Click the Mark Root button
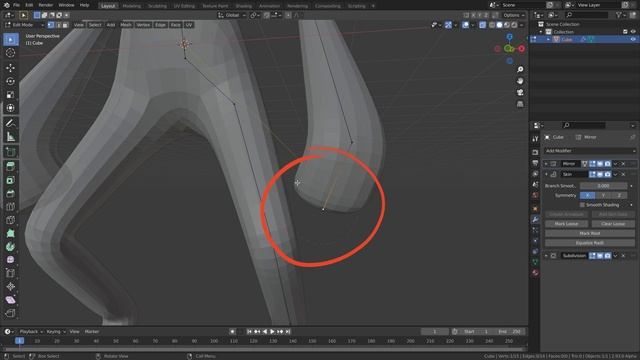Viewport: 640px width, 360px height. click(590, 233)
